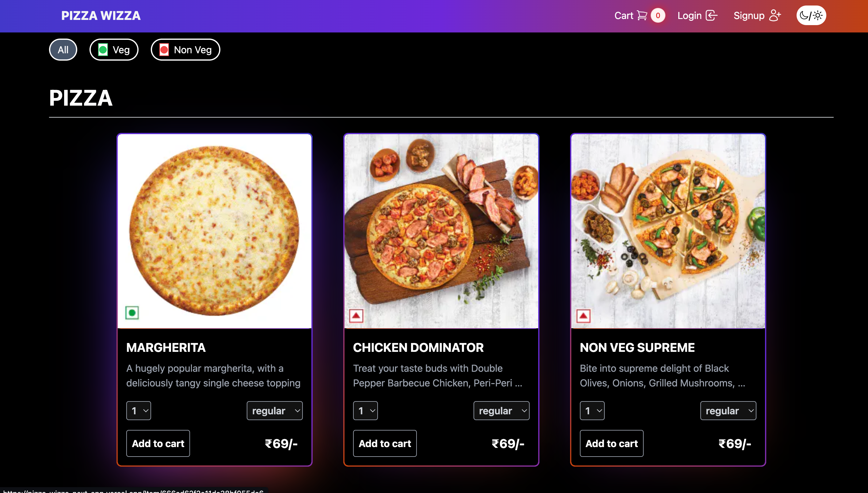Screen dimensions: 868x493
Task: Open Non Veg Supreme quantity dropdown
Action: [592, 411]
